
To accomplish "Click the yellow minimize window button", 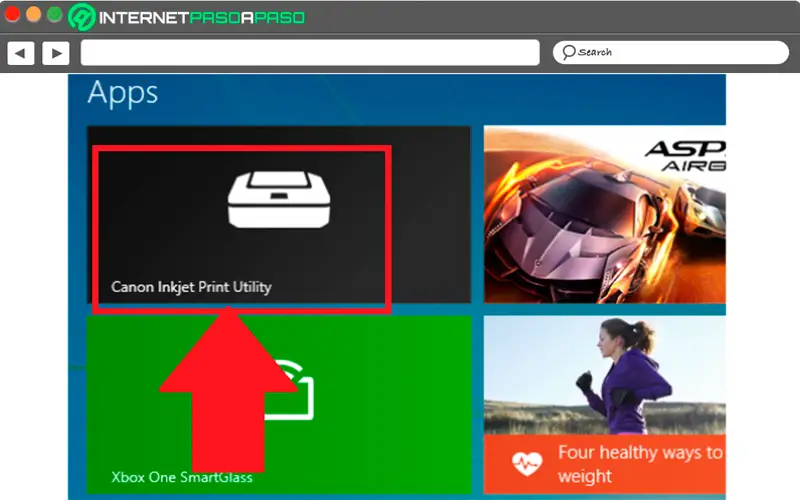I will pyautogui.click(x=34, y=14).
